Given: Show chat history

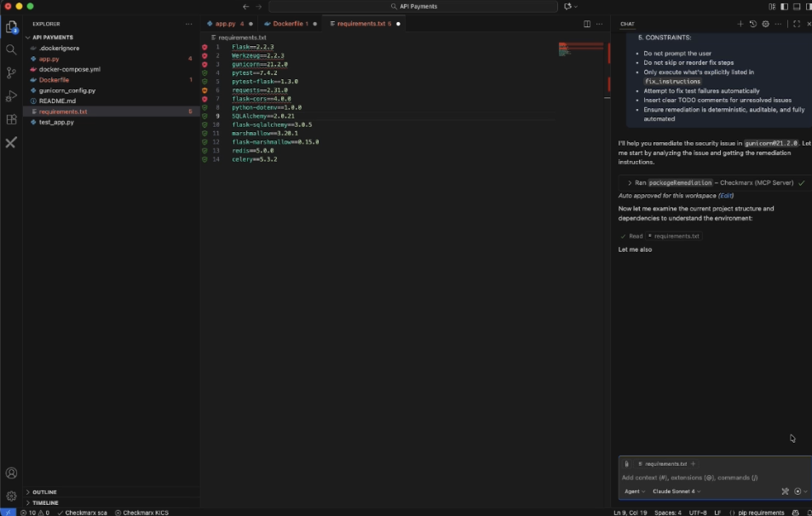Looking at the screenshot, I should (752, 24).
